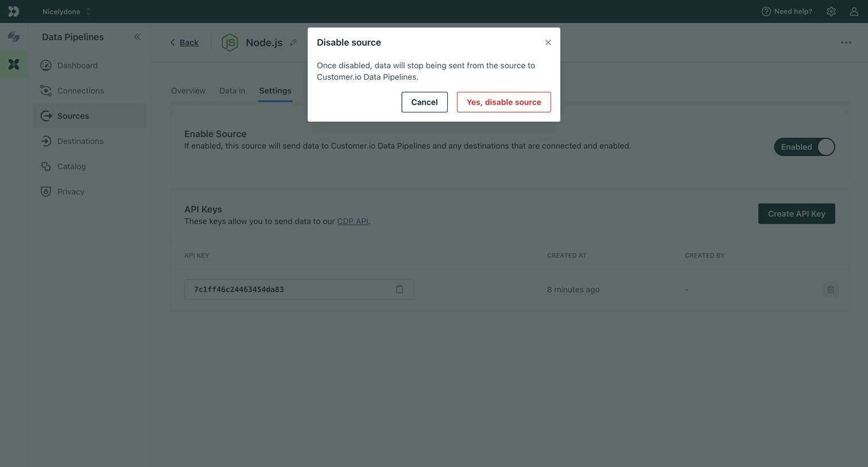Screen dimensions: 868x467
Task: Copy the API key with clipboard icon
Action: [400, 290]
